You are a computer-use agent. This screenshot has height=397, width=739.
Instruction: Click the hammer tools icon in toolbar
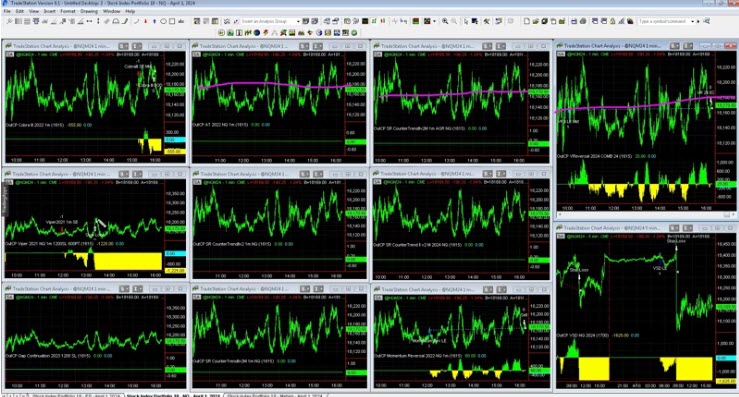pyautogui.click(x=486, y=21)
